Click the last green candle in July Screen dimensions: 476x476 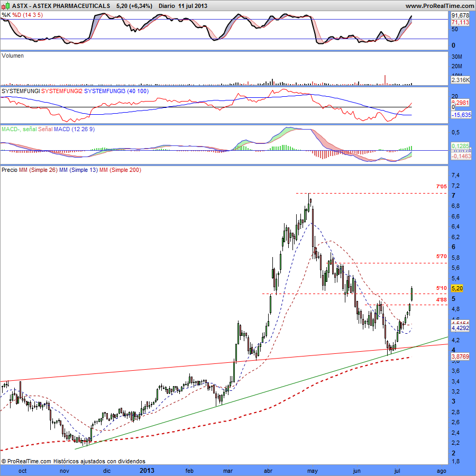(x=411, y=295)
